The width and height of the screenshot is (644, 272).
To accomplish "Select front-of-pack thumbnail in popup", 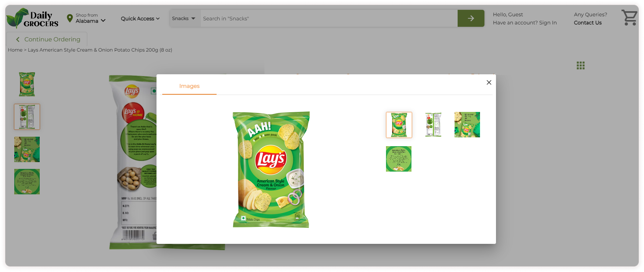I will click(x=399, y=125).
